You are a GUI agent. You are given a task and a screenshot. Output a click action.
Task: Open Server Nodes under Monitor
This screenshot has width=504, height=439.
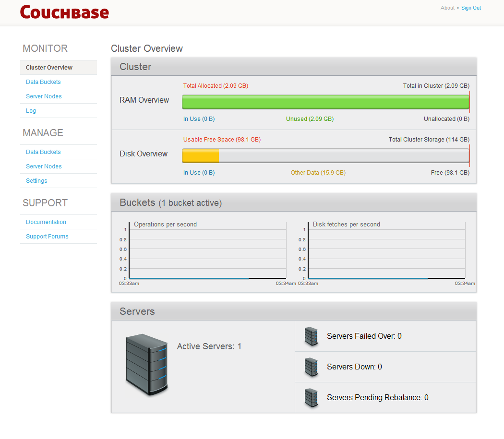point(44,96)
